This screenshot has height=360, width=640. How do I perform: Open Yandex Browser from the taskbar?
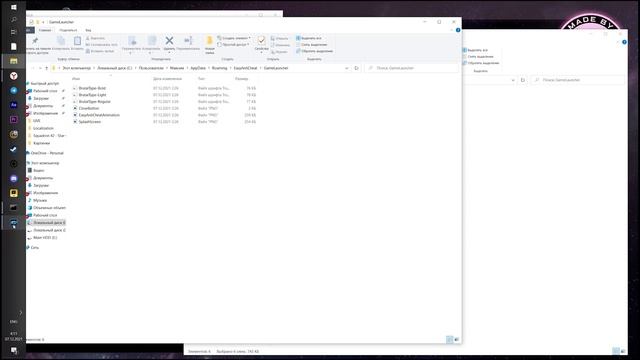pos(13,76)
